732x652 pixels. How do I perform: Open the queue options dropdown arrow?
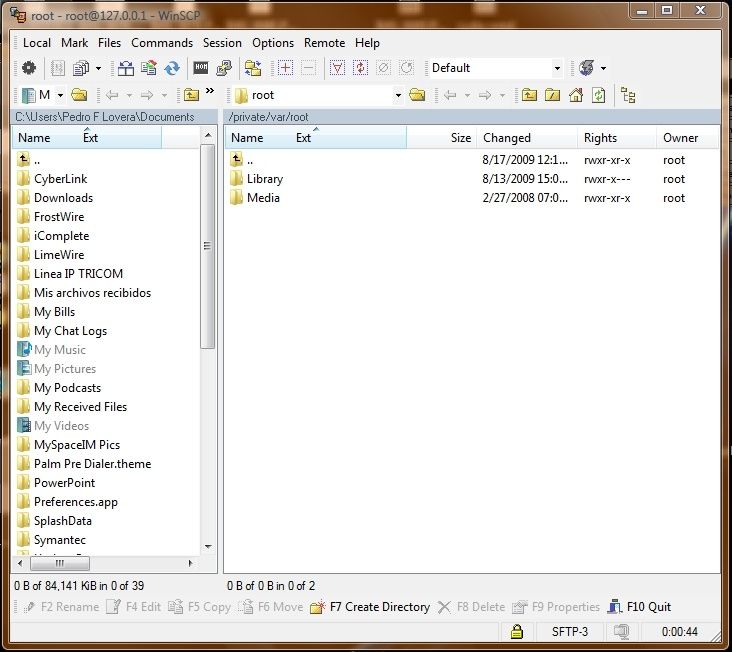[99, 68]
